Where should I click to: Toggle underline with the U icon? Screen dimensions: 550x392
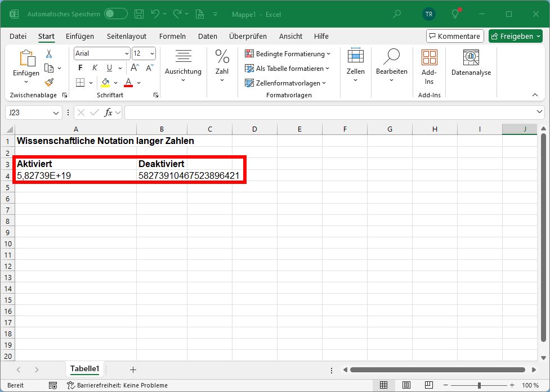pyautogui.click(x=108, y=67)
